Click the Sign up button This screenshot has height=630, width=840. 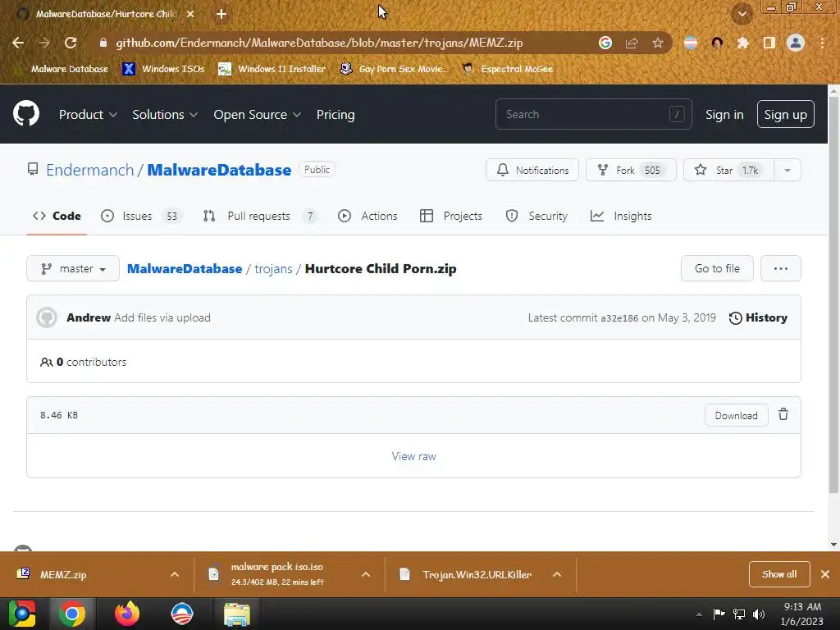[785, 114]
